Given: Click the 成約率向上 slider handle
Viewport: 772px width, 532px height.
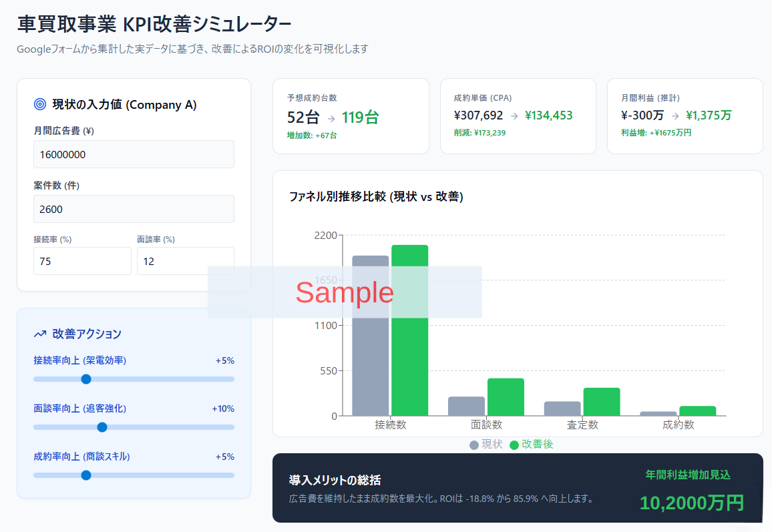Looking at the screenshot, I should (85, 475).
